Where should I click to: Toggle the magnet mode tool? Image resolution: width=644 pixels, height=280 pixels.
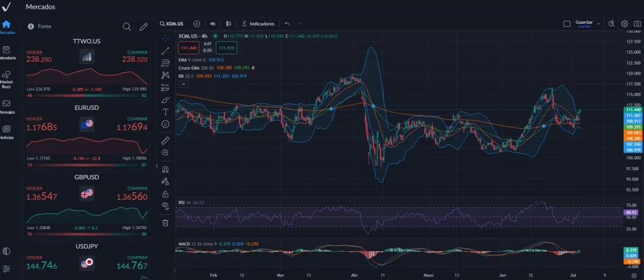tap(165, 169)
